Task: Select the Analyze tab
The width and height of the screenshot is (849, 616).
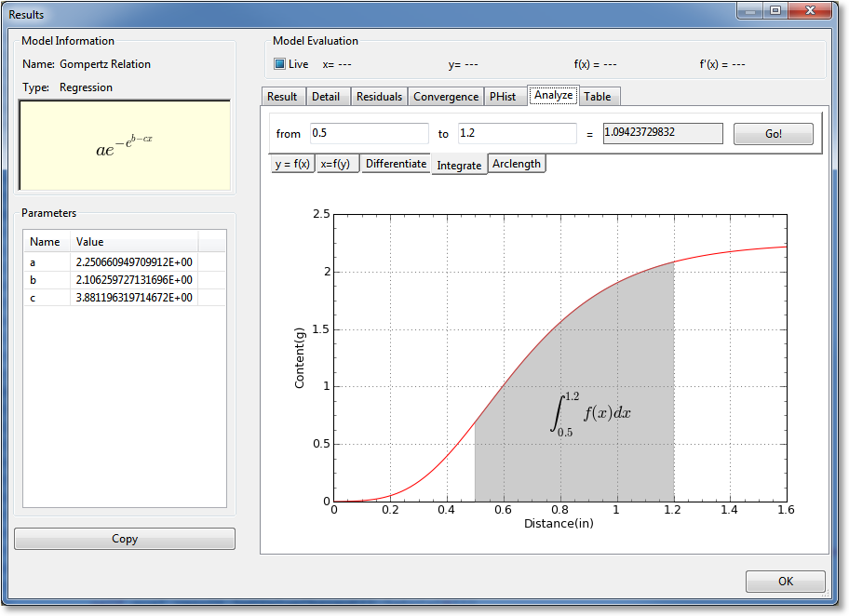Action: pos(553,95)
